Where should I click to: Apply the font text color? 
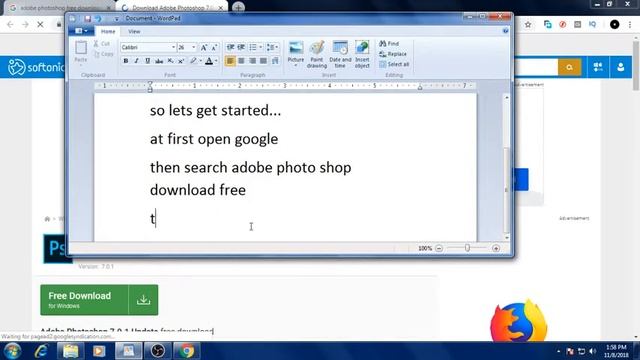pyautogui.click(x=209, y=61)
